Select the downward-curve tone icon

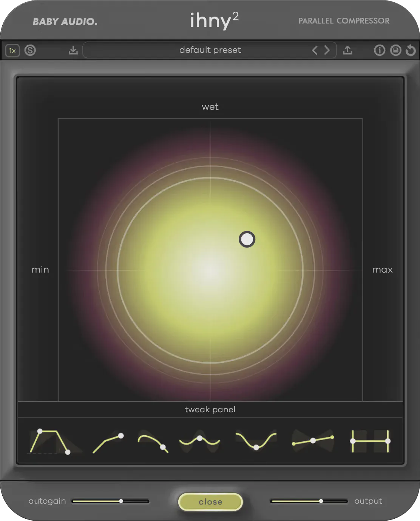pyautogui.click(x=153, y=442)
